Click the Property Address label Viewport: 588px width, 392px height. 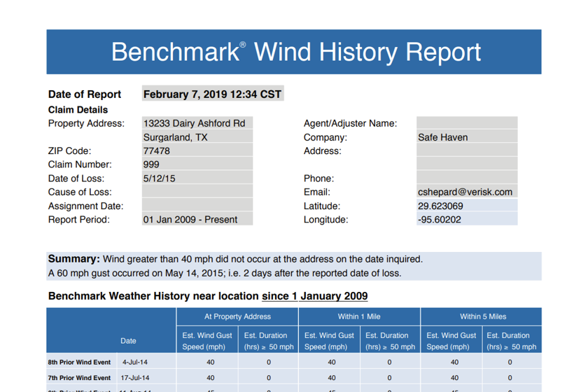point(86,123)
